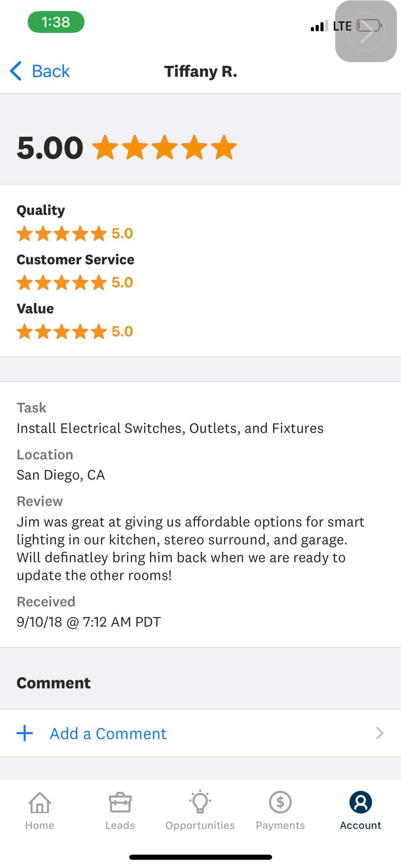Switch to the Leads tab label

(120, 825)
